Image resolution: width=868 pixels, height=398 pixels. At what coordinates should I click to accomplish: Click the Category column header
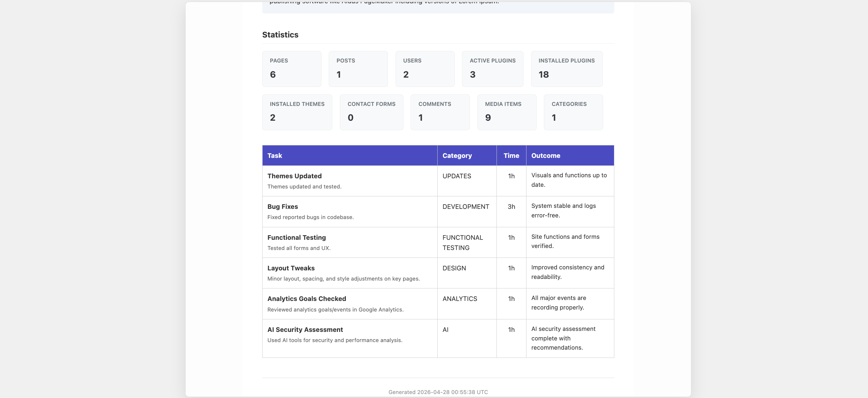tap(457, 156)
